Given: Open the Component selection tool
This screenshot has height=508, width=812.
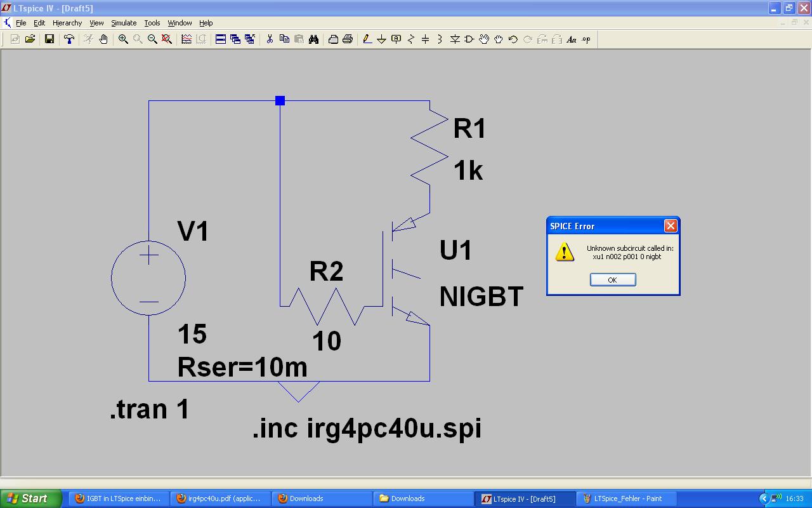Looking at the screenshot, I should tap(469, 39).
